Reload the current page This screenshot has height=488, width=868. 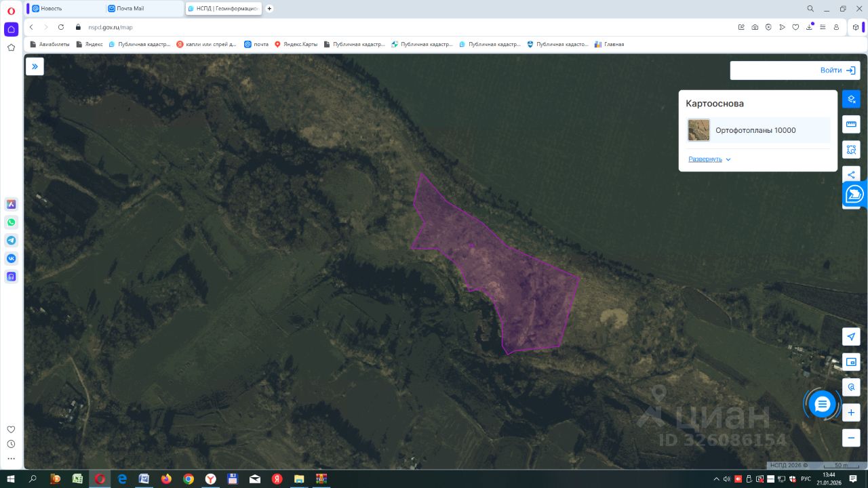coord(61,27)
